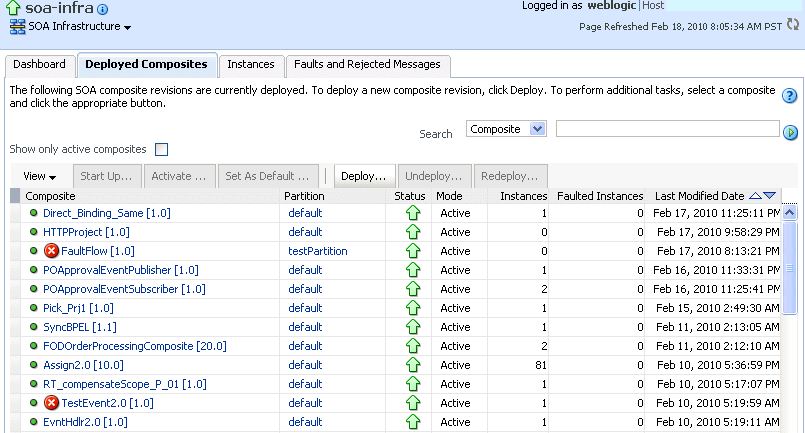Click the Undeploy... button
Screen dimensions: 805x433
[x=434, y=176]
